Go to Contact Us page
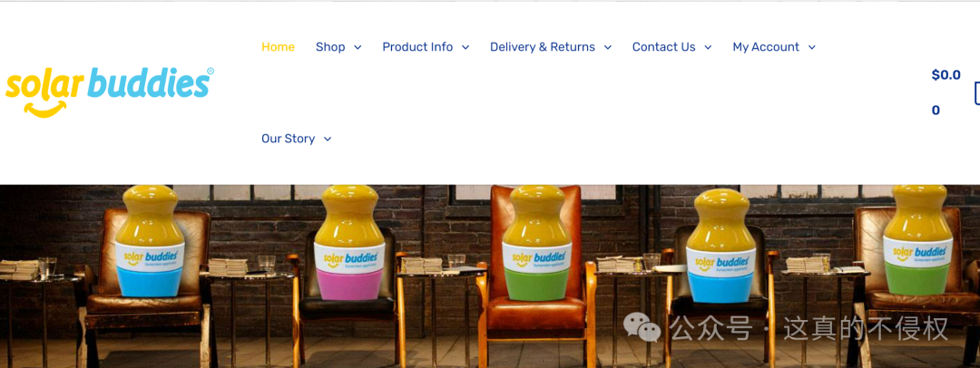Screen dimensions: 980x368 coord(663,47)
